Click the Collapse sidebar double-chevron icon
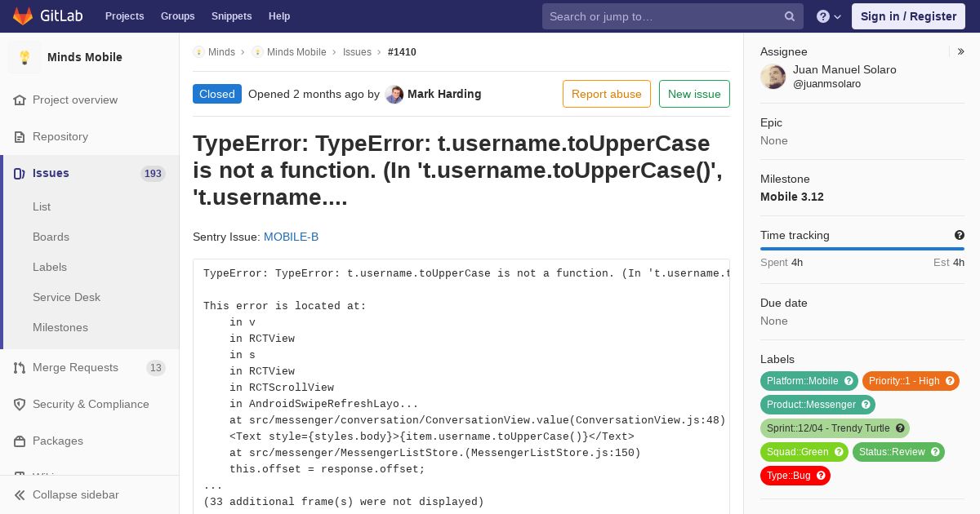Screen dimensions: 980x514 click(x=20, y=494)
